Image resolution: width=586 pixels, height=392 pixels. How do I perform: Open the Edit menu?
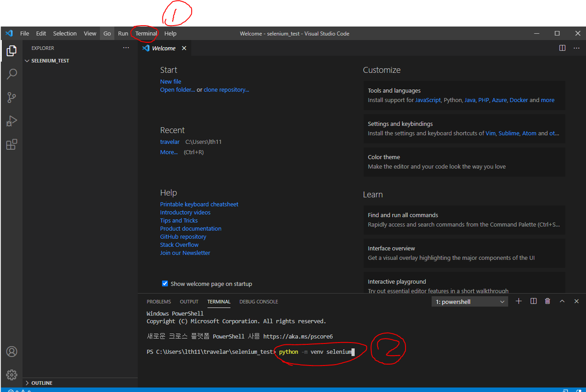tap(41, 33)
